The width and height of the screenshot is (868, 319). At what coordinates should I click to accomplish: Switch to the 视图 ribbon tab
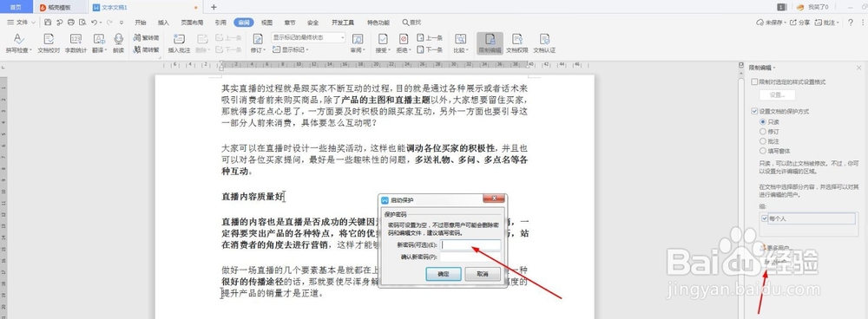(266, 23)
